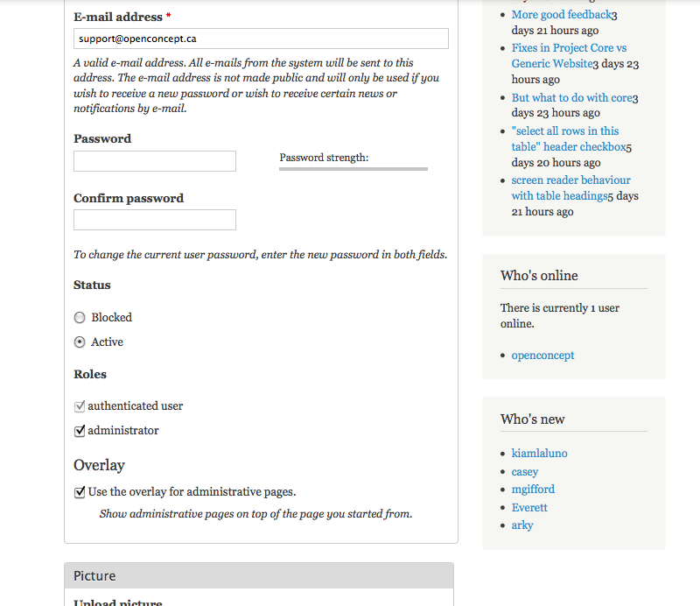Click the E-mail address input field
700x606 pixels.
click(261, 39)
